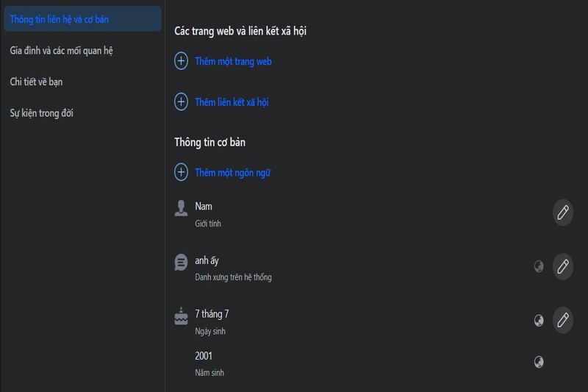Click the plus icon beside Thêm một ngôn ngữ
The width and height of the screenshot is (588, 392).
181,173
